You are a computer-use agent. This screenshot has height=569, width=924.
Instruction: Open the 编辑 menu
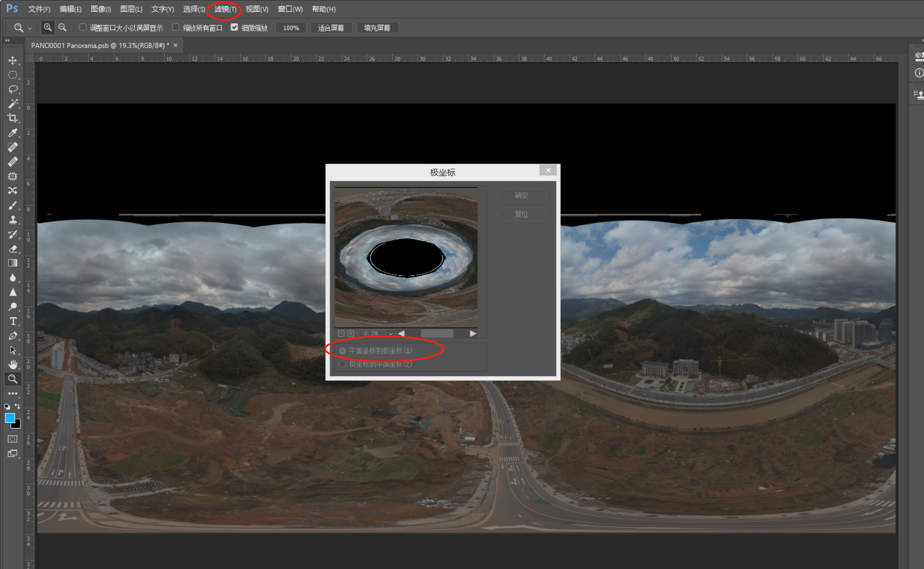[70, 9]
